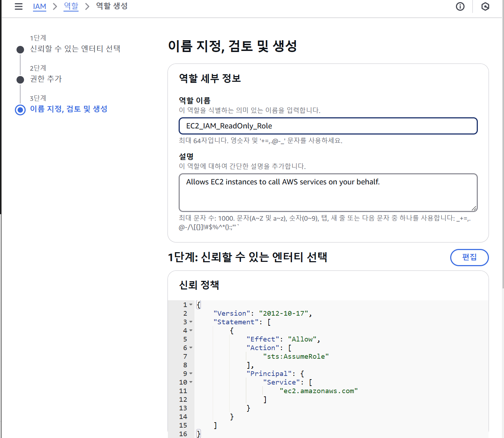Image resolution: width=504 pixels, height=438 pixels.
Task: Click the 1단계 step label in sidebar
Action: coord(38,38)
